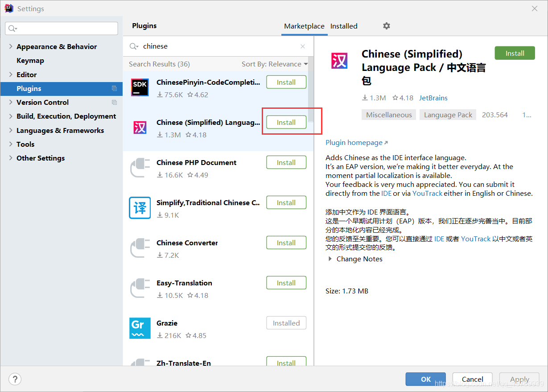Image resolution: width=548 pixels, height=392 pixels.
Task: Focus the settings search field
Action: tap(62, 29)
